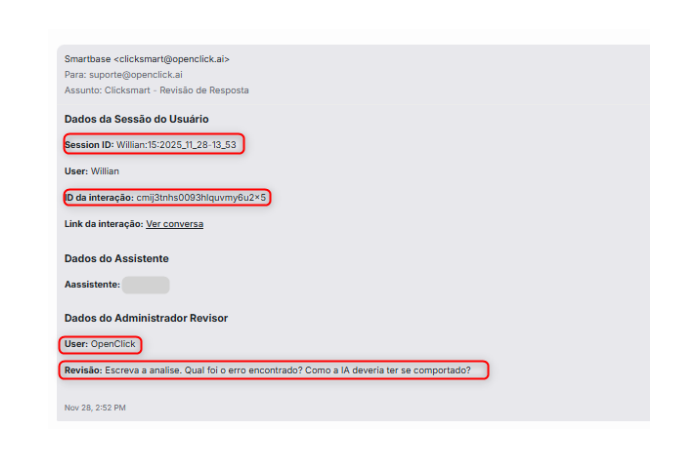Click the Nov 28, 2:52 PM timestamp

[95, 408]
